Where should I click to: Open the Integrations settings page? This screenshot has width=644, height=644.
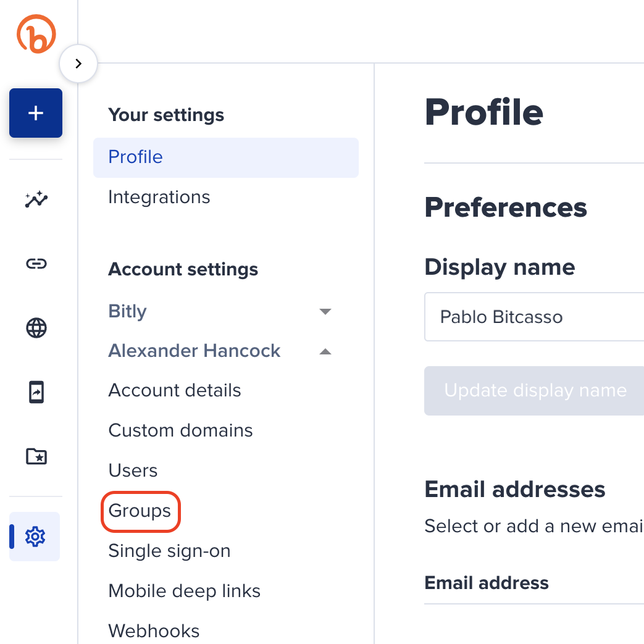point(159,196)
